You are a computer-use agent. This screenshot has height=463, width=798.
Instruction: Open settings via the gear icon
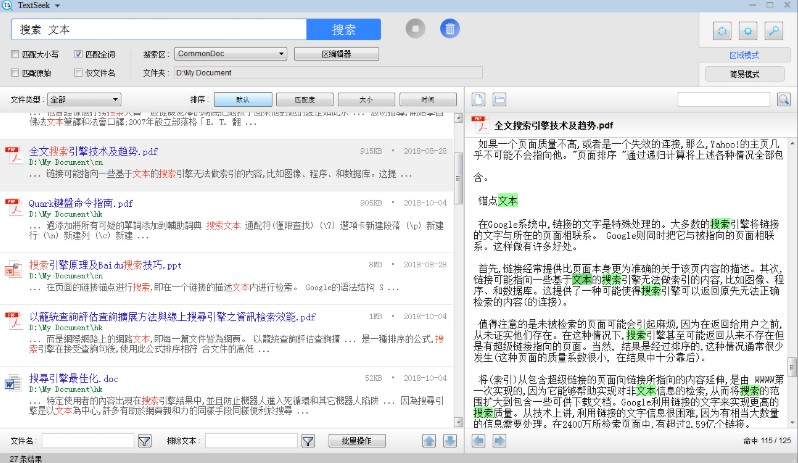749,31
